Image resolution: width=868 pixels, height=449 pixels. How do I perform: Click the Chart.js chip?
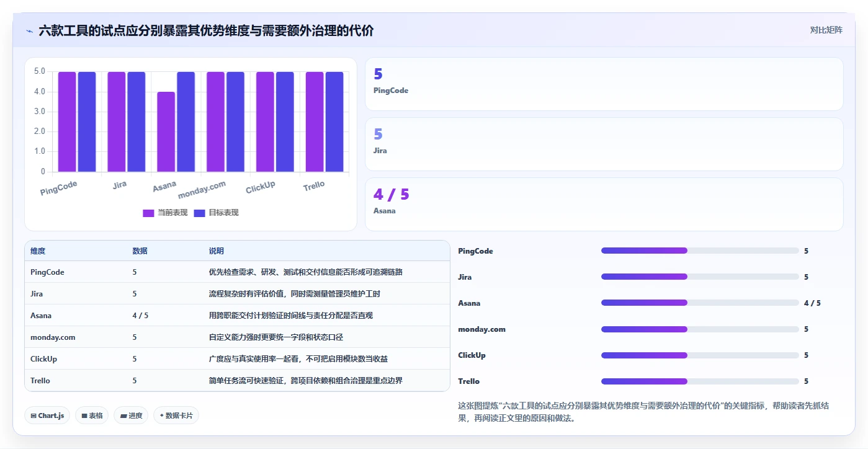coord(47,416)
